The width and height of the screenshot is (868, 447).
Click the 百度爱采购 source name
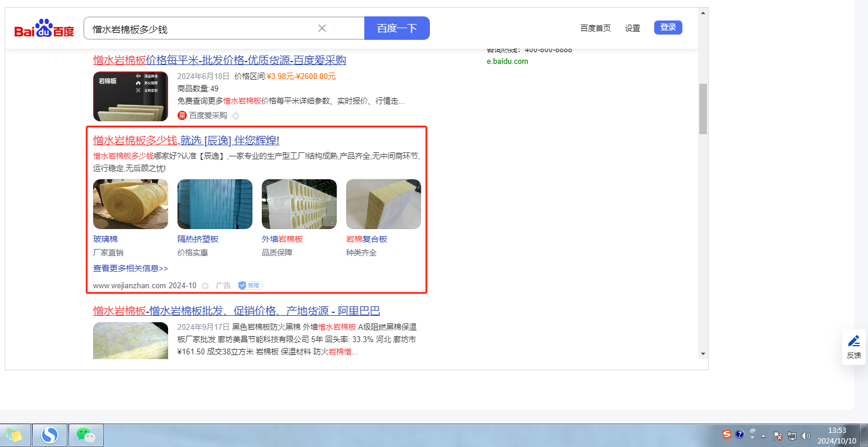[x=208, y=115]
